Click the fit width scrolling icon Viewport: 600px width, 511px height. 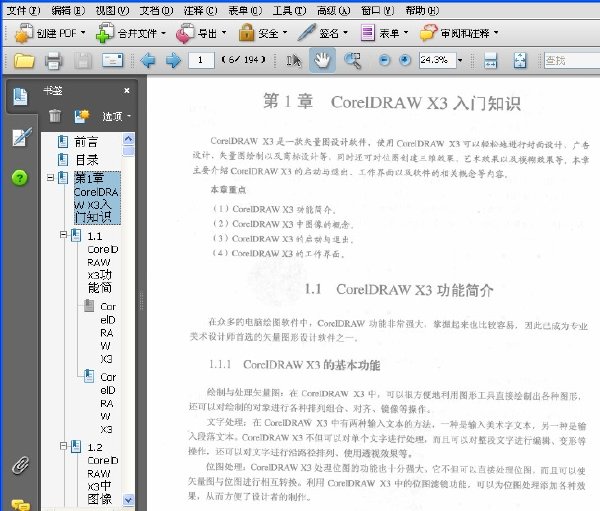491,60
